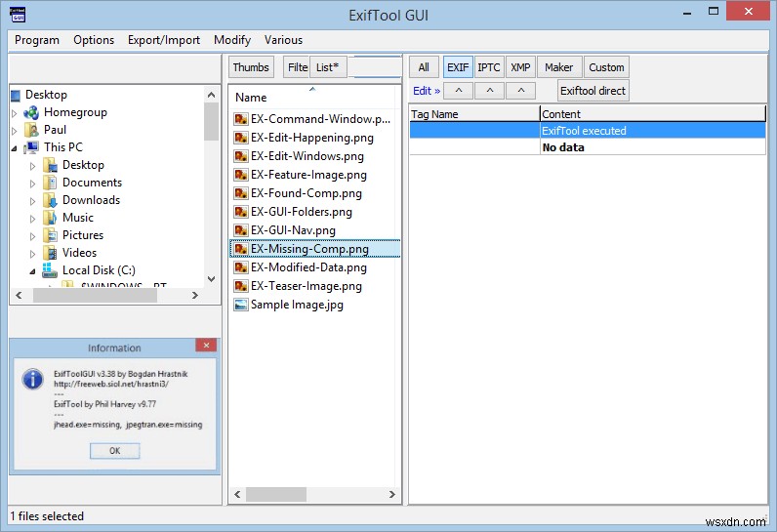This screenshot has height=532, width=777.
Task: Open the Program menu
Action: tap(37, 40)
